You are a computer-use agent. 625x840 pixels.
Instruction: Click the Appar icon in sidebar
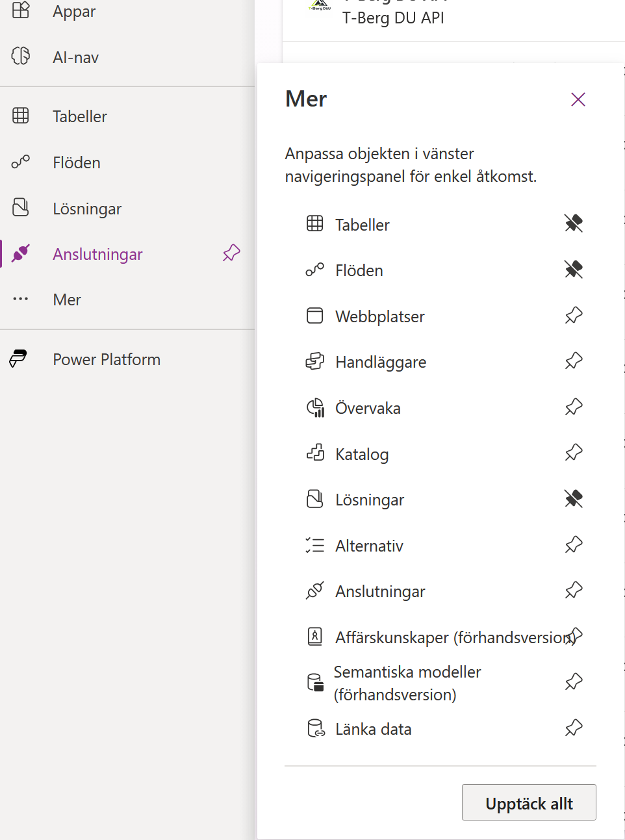pyautogui.click(x=21, y=10)
